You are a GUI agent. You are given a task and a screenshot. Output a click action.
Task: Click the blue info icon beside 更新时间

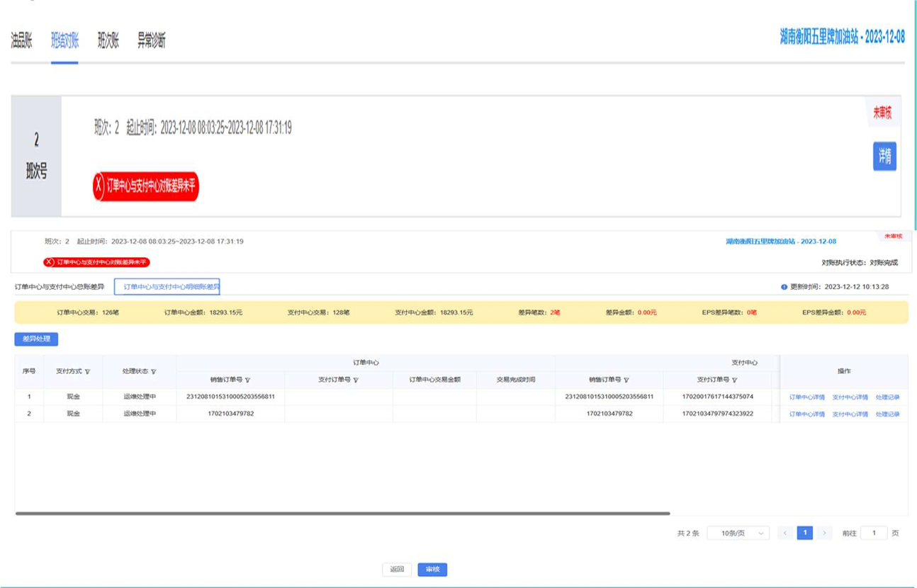[784, 287]
